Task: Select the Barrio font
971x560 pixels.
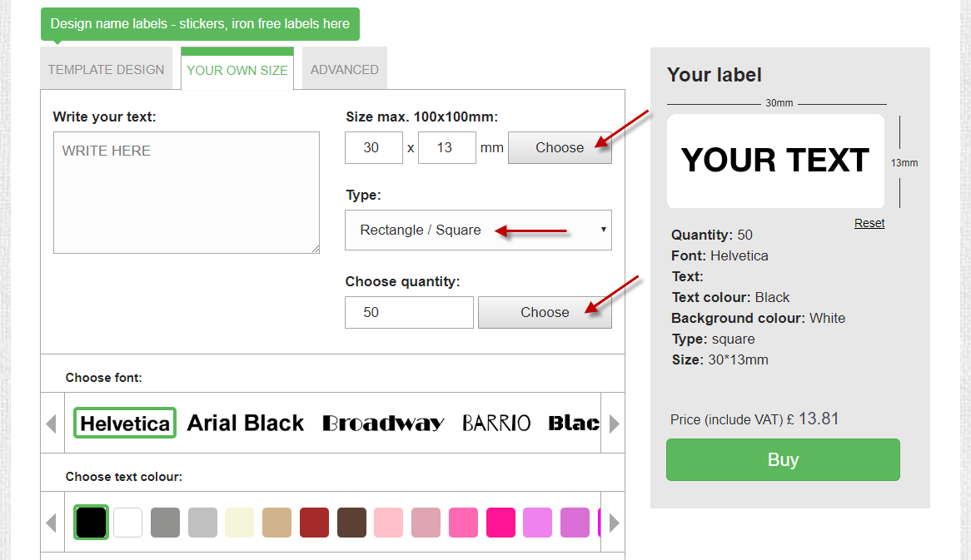Action: (x=496, y=424)
